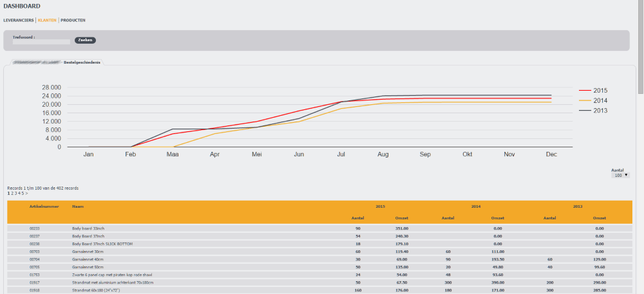
Task: Switch to the Klanten section
Action: [47, 21]
